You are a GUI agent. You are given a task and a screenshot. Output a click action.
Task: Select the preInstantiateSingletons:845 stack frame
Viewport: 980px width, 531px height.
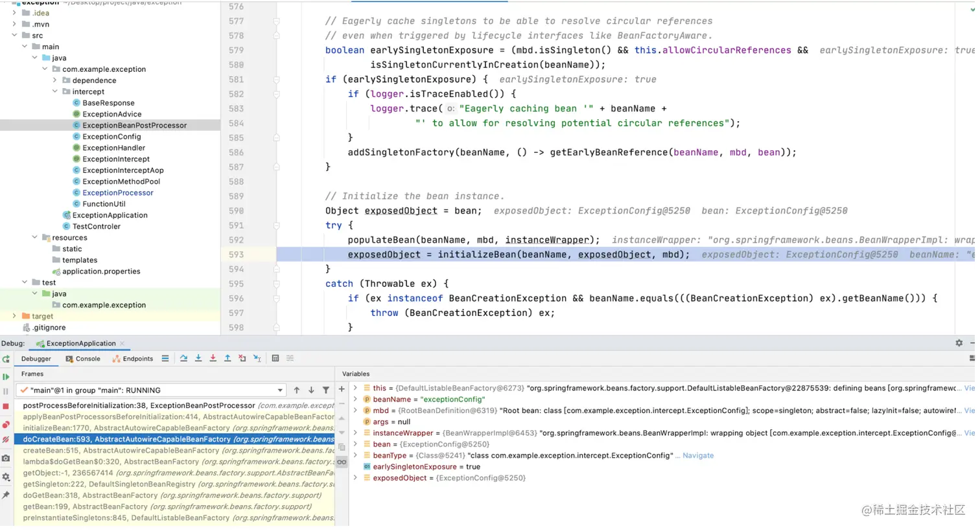point(175,518)
